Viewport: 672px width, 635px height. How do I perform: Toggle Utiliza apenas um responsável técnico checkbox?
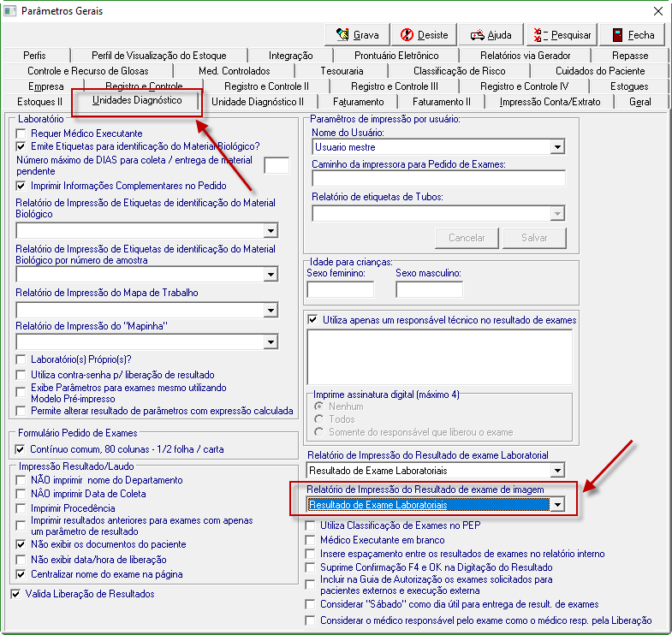coord(312,320)
